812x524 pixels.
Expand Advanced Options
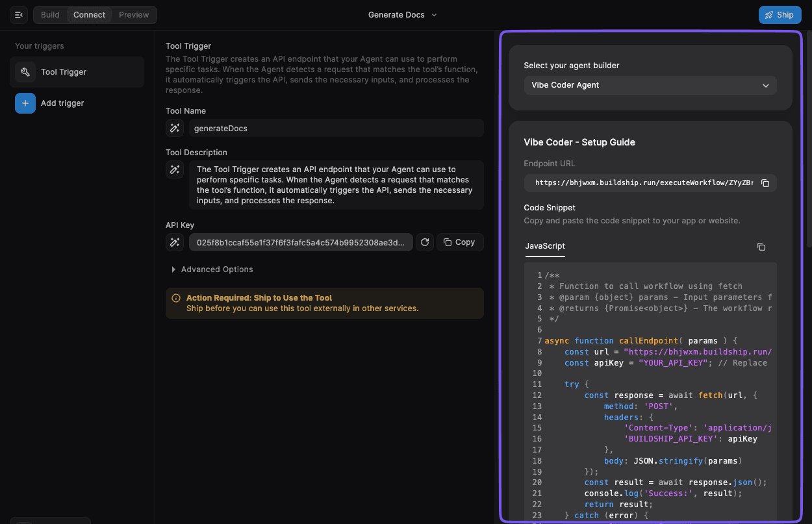coord(212,269)
